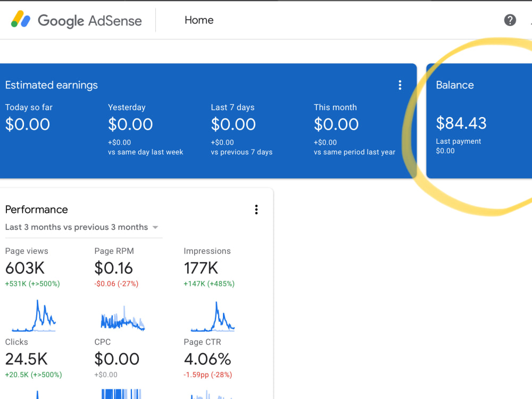Click the This month label
532x399 pixels.
[x=335, y=107]
